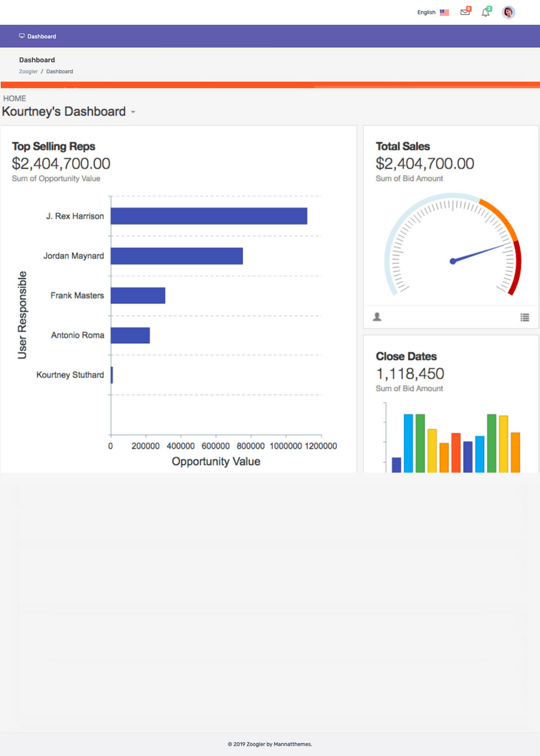The height and width of the screenshot is (756, 540).
Task: Click the Frank Masters bar
Action: click(138, 295)
